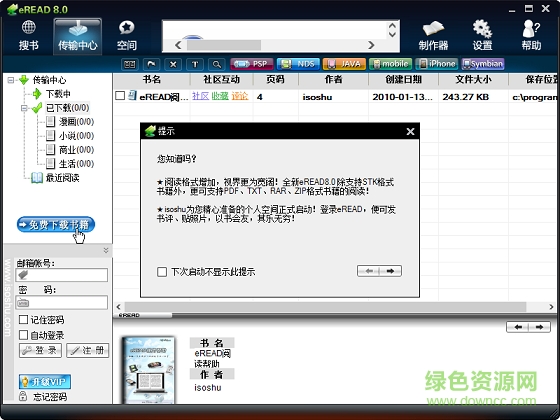Check 下次启动不显示此提示 checkbox
This screenshot has width=560, height=420.
162,272
